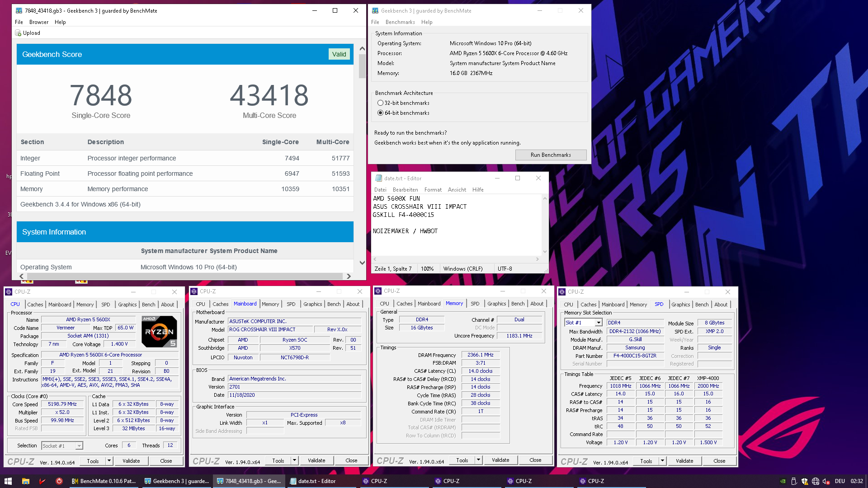Click DRAM Frequency value 2366.1 MHz
Viewport: 868px width, 488px height.
click(481, 355)
